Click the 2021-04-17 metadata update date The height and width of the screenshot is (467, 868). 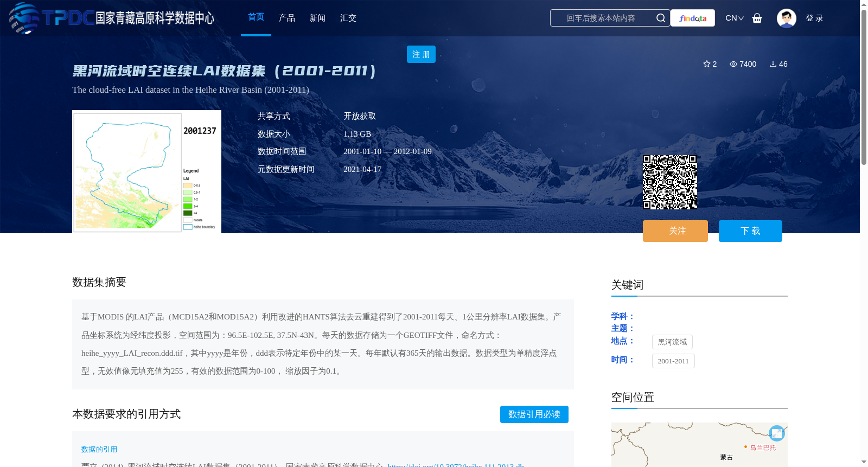(x=362, y=169)
